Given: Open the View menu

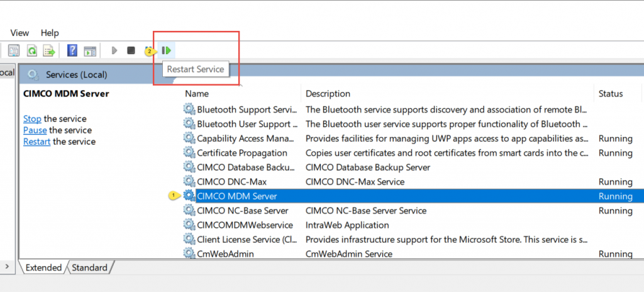Looking at the screenshot, I should [19, 33].
